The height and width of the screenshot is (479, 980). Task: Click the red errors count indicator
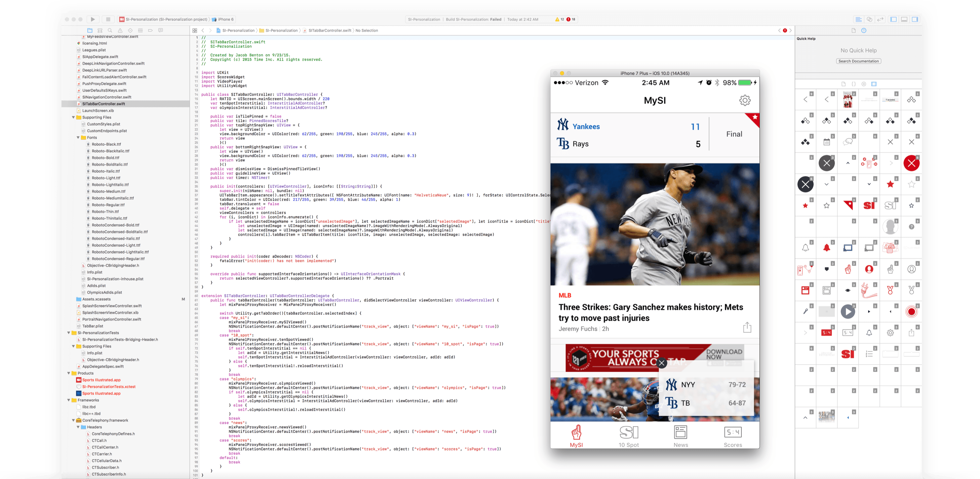tap(571, 19)
